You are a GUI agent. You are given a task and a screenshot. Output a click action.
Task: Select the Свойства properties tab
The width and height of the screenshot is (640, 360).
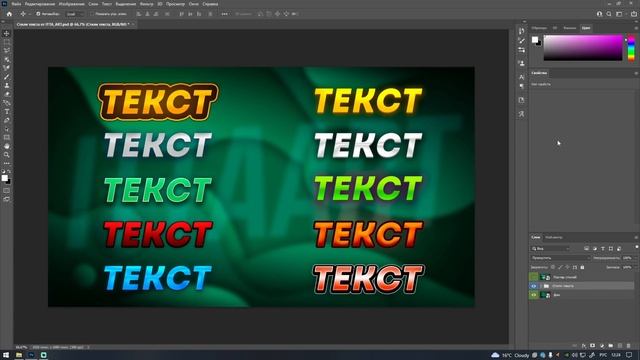point(539,73)
